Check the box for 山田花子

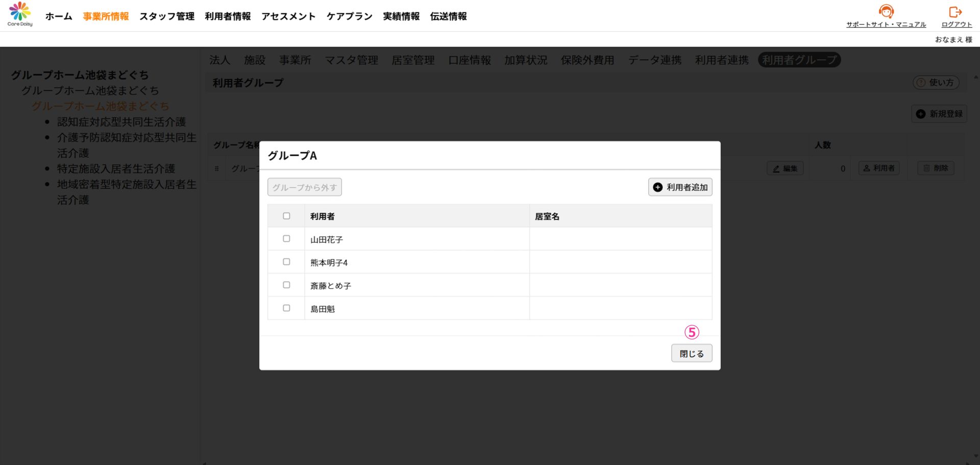click(286, 239)
